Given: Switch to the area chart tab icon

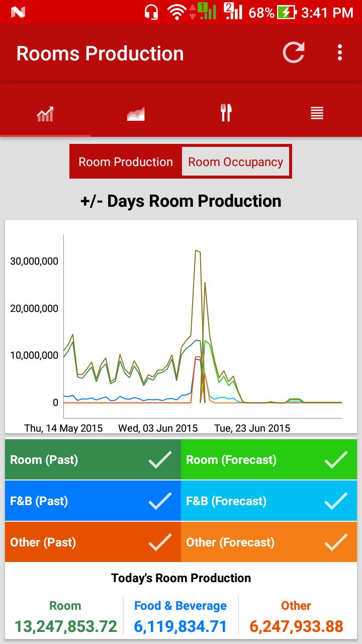Looking at the screenshot, I should click(136, 114).
